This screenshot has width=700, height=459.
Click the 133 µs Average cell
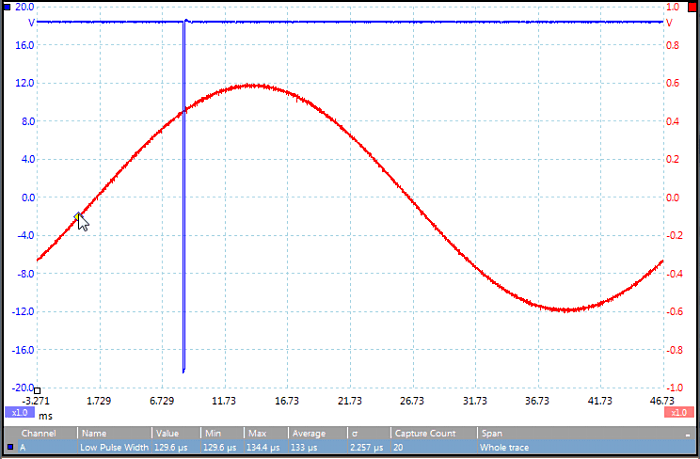(304, 447)
